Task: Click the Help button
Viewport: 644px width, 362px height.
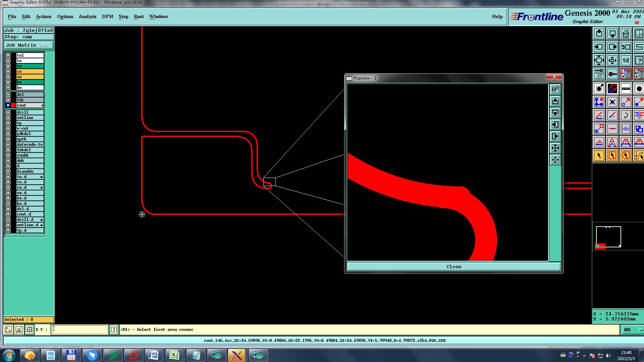Action: pyautogui.click(x=497, y=16)
